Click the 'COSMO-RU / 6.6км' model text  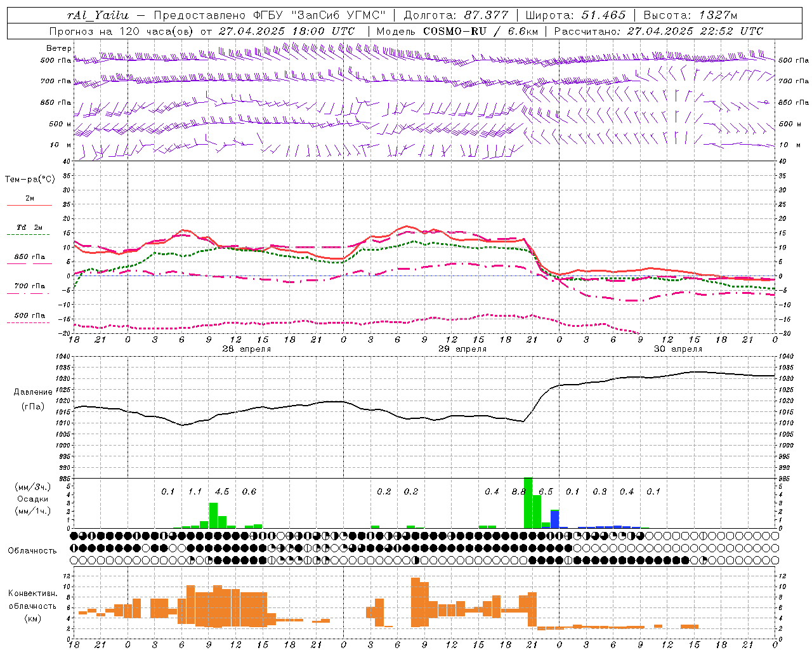click(x=481, y=31)
